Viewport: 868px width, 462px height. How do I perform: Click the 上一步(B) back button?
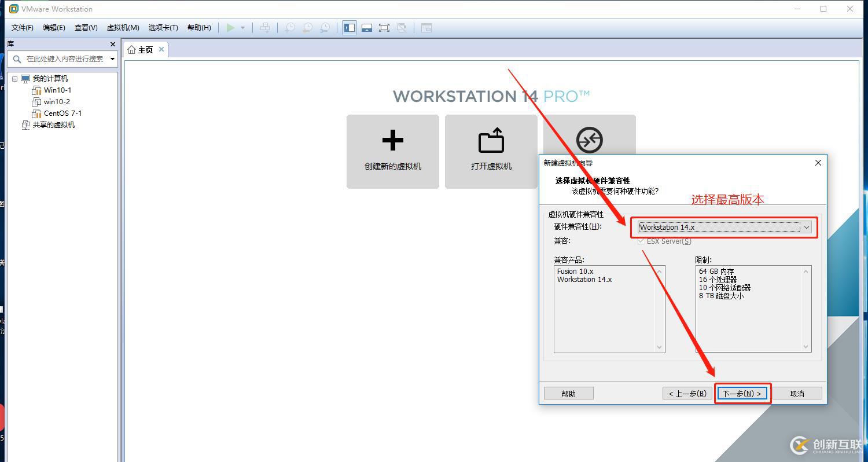(x=687, y=393)
